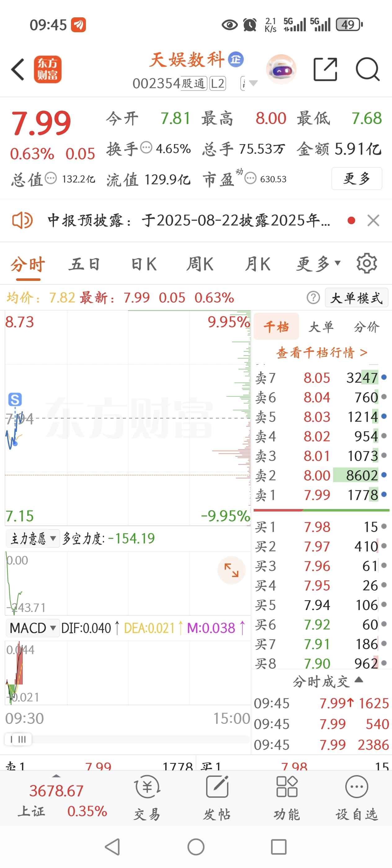
Task: Tap 设自选 to add to watchlist
Action: tap(357, 798)
